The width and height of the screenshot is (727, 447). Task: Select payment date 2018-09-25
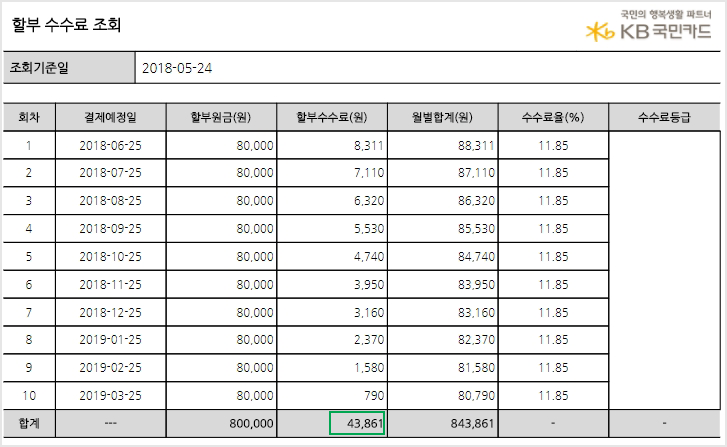[110, 229]
